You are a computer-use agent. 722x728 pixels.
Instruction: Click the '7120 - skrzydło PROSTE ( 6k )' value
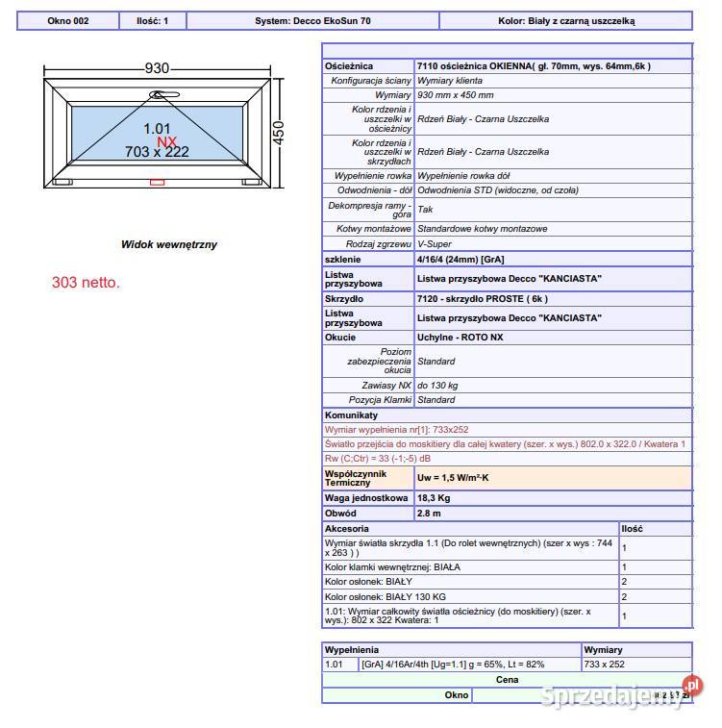tap(482, 299)
